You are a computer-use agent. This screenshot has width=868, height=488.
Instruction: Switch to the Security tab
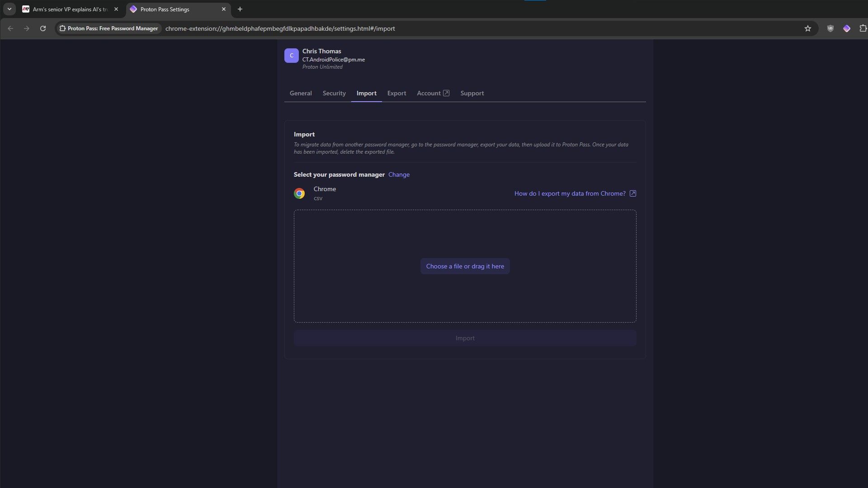pos(334,93)
